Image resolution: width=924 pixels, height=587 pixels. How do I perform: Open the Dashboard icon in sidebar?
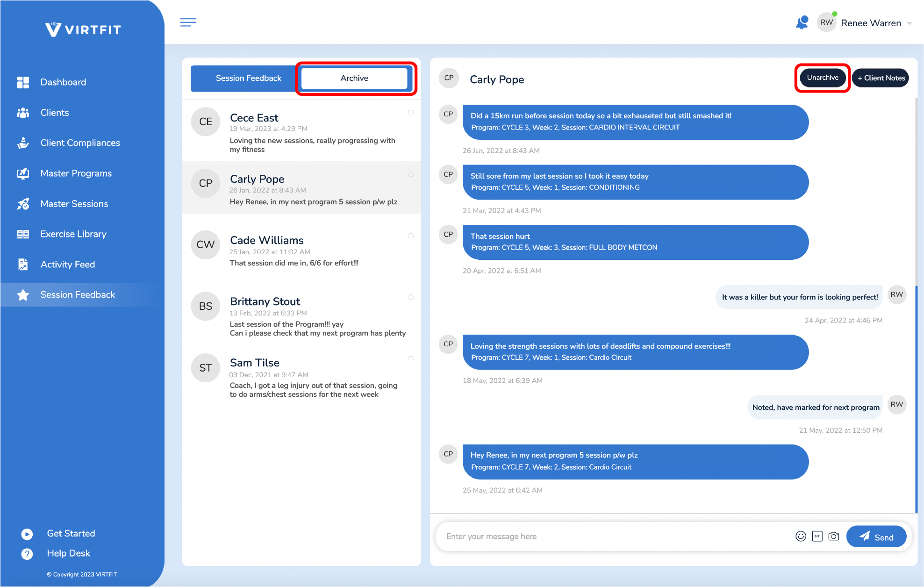point(23,82)
